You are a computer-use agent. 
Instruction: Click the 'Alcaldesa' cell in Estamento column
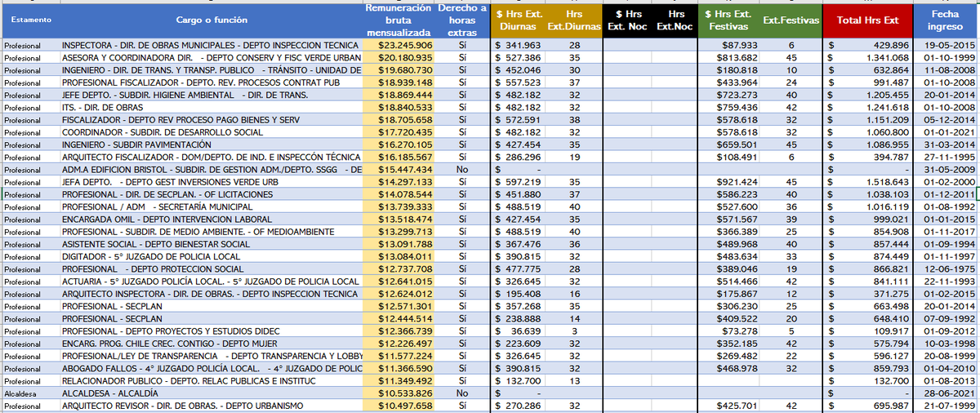[30, 393]
